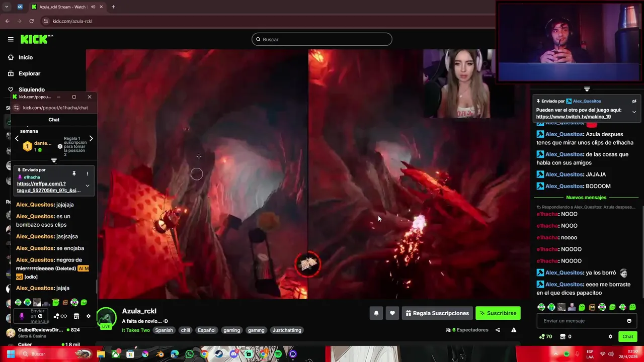Expand the main chat pinned message chevron

(x=634, y=112)
